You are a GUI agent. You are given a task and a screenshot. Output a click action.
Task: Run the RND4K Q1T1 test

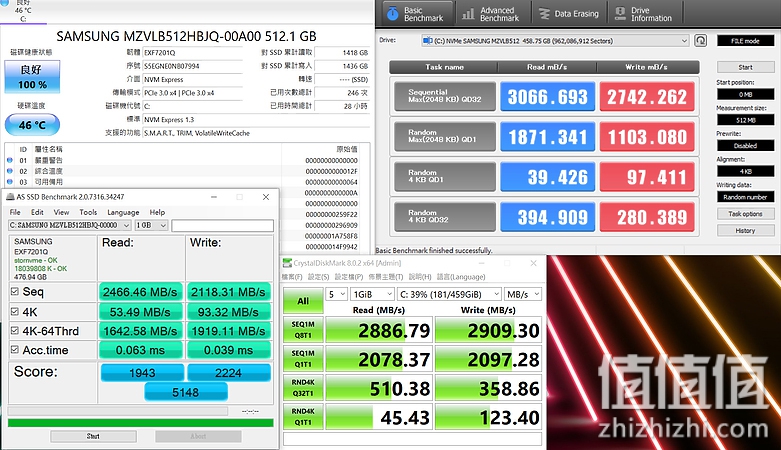(303, 416)
